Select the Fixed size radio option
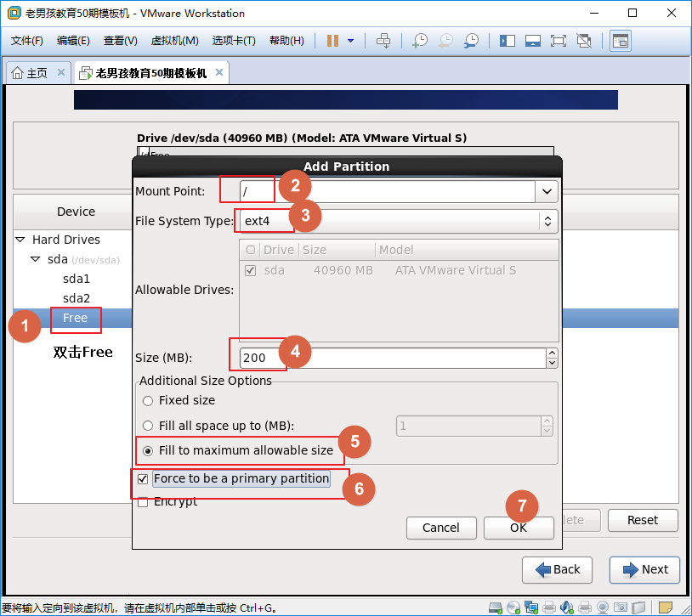The width and height of the screenshot is (692, 616). (148, 400)
